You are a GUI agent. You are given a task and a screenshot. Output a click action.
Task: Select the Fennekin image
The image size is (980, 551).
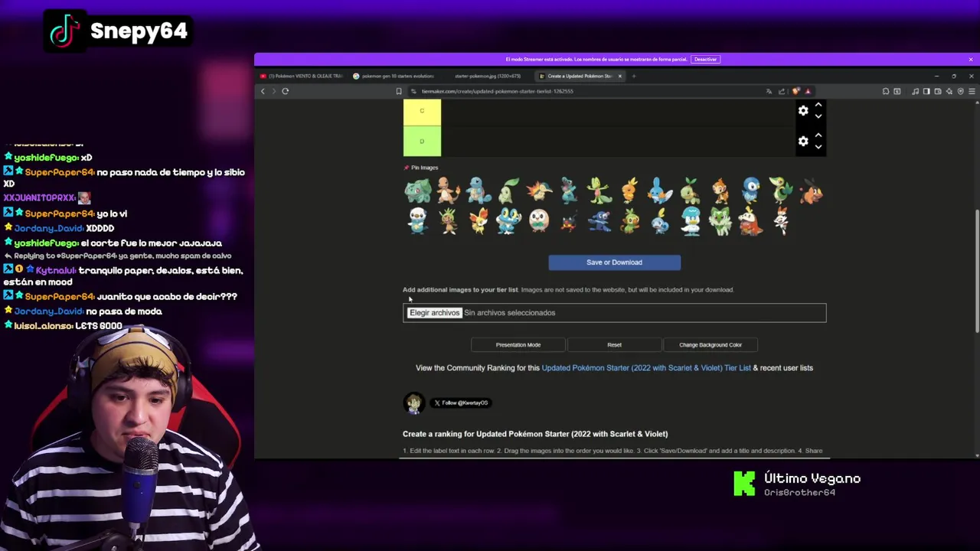tap(479, 220)
